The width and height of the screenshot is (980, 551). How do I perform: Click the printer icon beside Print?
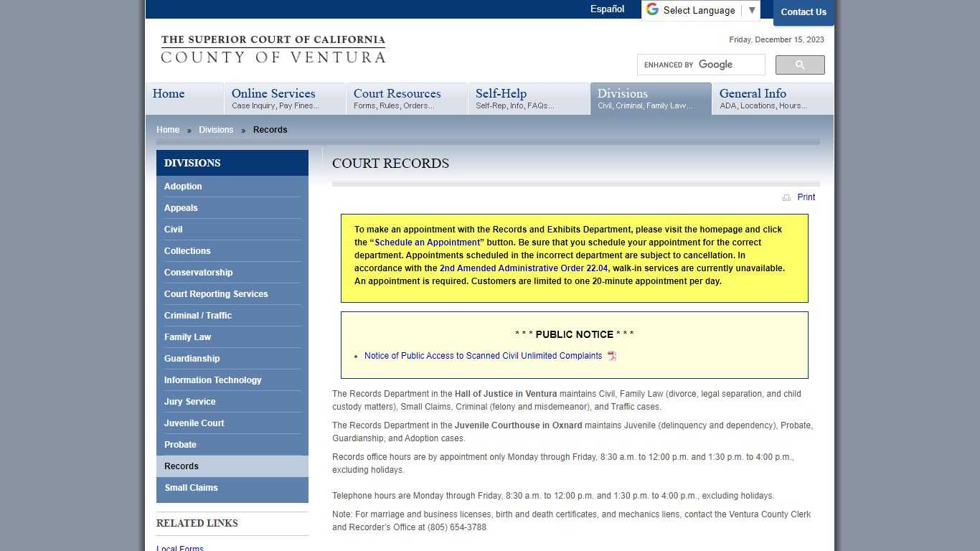(x=786, y=197)
